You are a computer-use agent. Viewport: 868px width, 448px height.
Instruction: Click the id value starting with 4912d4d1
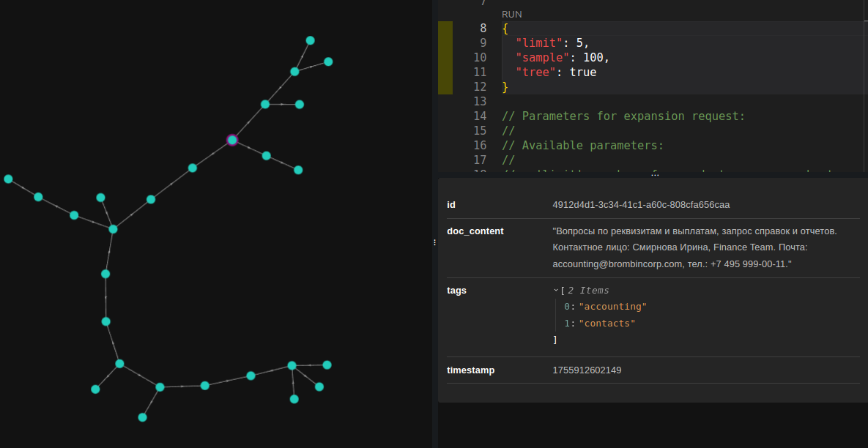pyautogui.click(x=641, y=205)
